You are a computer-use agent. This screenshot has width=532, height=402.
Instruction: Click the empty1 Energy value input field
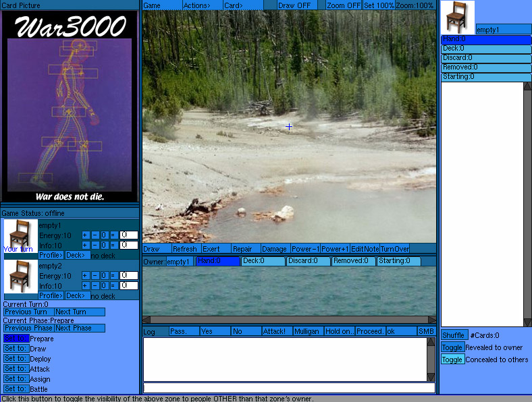129,235
